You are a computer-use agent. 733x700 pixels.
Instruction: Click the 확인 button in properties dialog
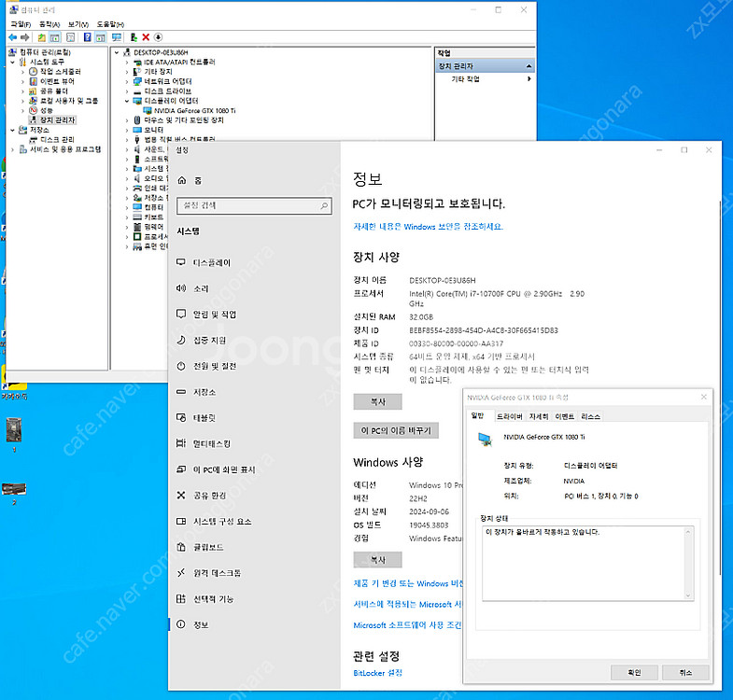[634, 672]
